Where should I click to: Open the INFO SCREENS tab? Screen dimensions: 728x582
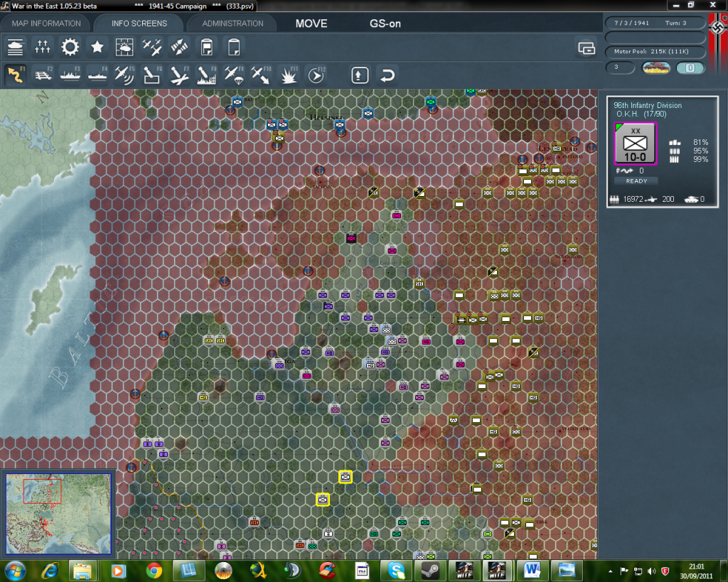click(x=139, y=23)
